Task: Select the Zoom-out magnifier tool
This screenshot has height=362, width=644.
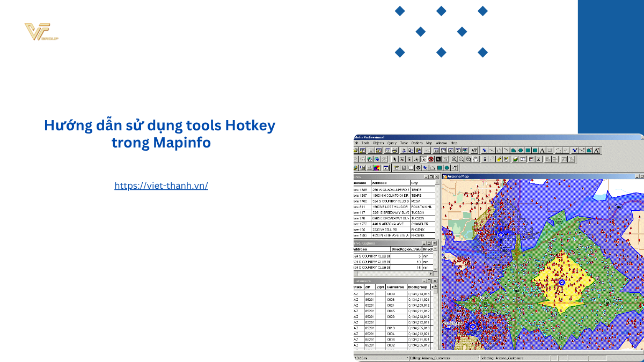Action: pyautogui.click(x=461, y=159)
